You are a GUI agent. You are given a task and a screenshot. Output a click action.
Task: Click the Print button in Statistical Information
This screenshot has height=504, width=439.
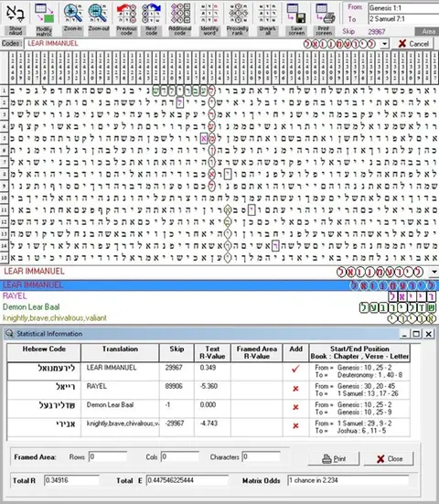[334, 458]
